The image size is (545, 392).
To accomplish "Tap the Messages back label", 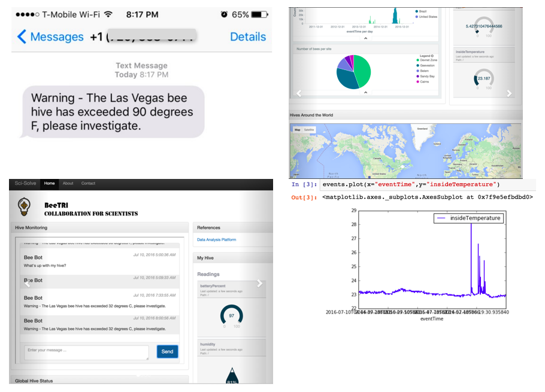I will pyautogui.click(x=57, y=37).
